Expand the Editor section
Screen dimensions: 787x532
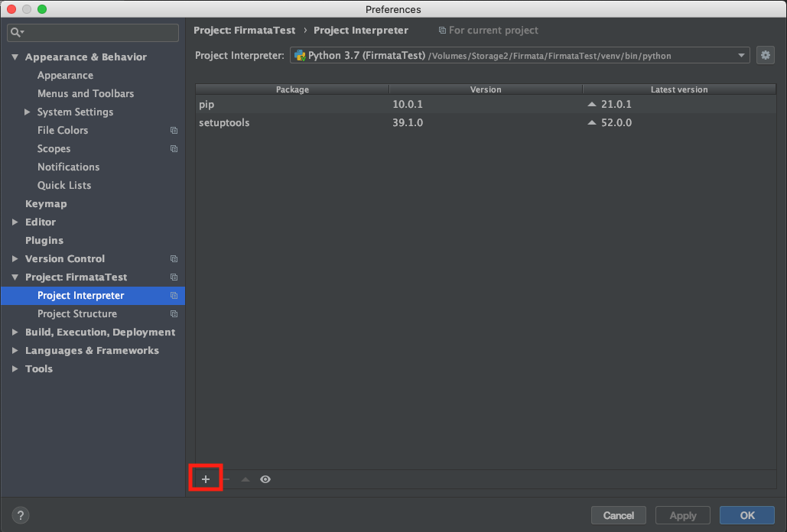tap(15, 222)
